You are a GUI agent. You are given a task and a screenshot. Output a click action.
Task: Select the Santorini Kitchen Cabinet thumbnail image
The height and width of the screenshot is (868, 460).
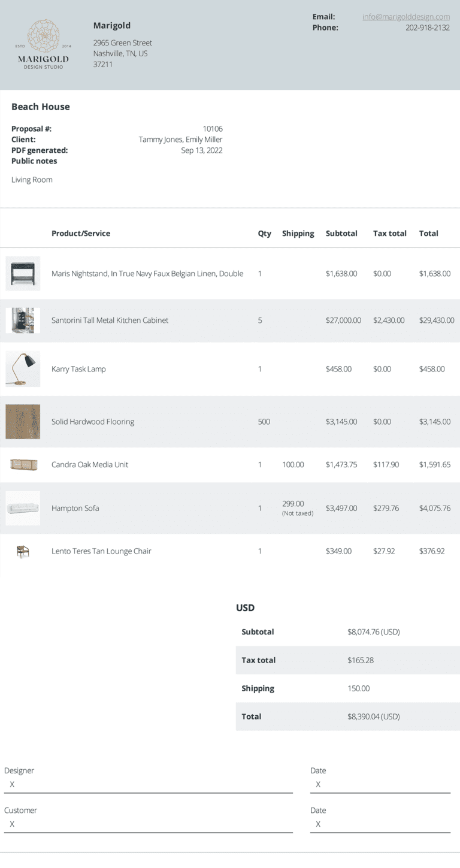click(x=23, y=320)
